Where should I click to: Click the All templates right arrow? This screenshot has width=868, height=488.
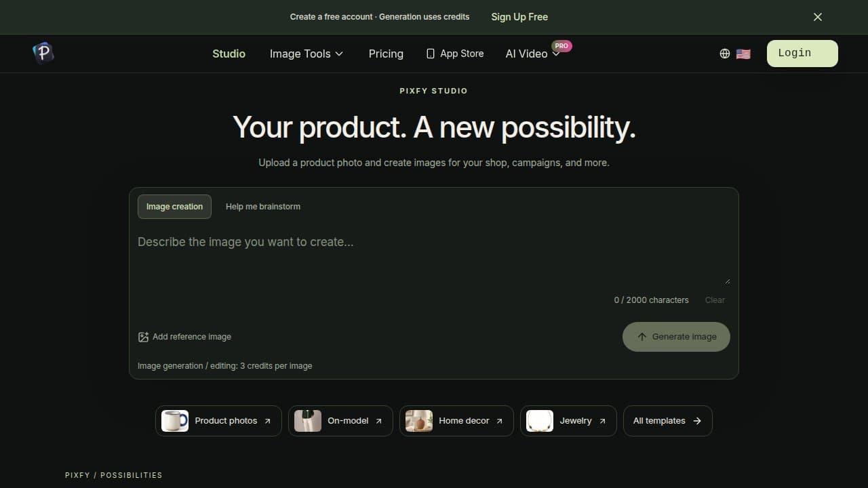click(697, 421)
